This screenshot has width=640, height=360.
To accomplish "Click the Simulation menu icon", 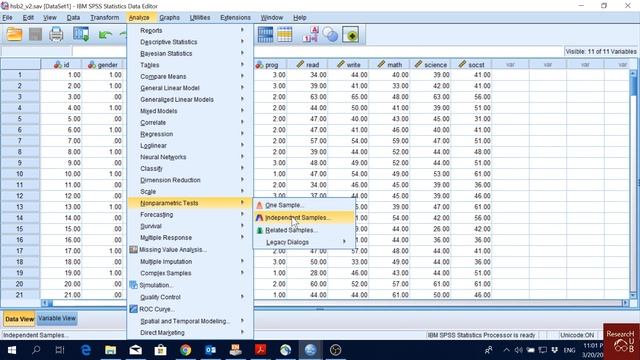I will click(x=133, y=285).
